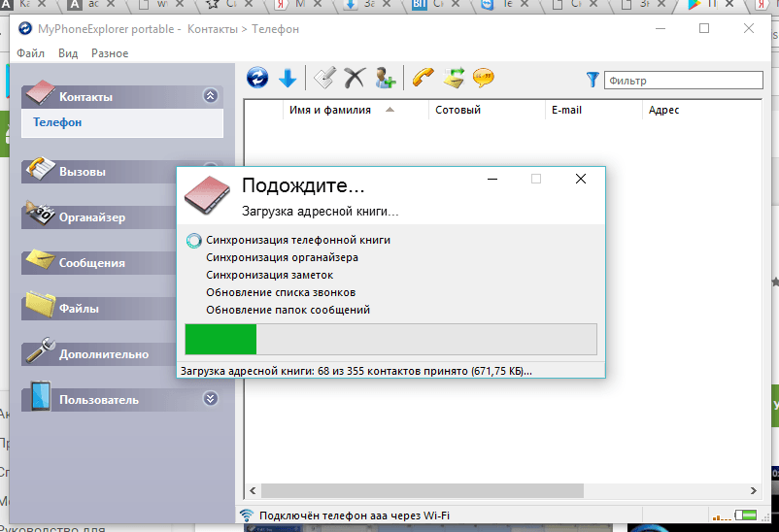Click the send message envelope icon

(x=453, y=78)
